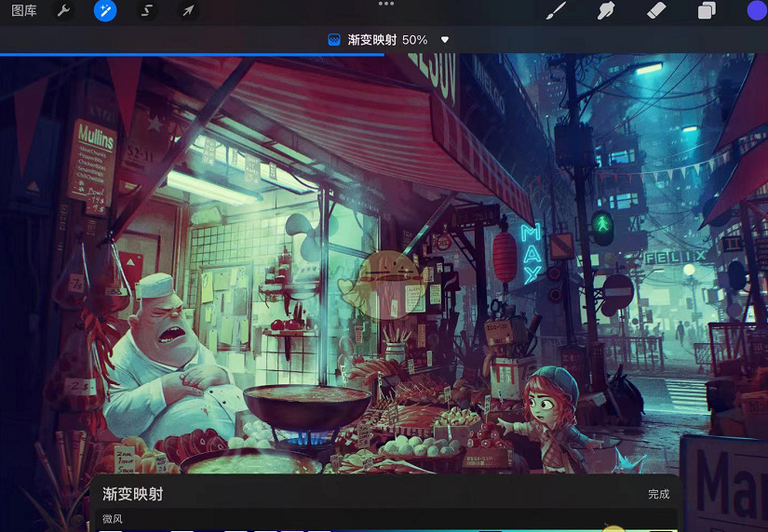Select the Eraser tool

coord(656,10)
